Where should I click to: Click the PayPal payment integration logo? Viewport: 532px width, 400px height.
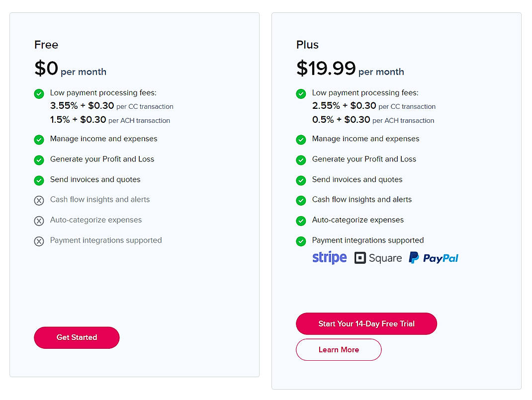pos(433,257)
